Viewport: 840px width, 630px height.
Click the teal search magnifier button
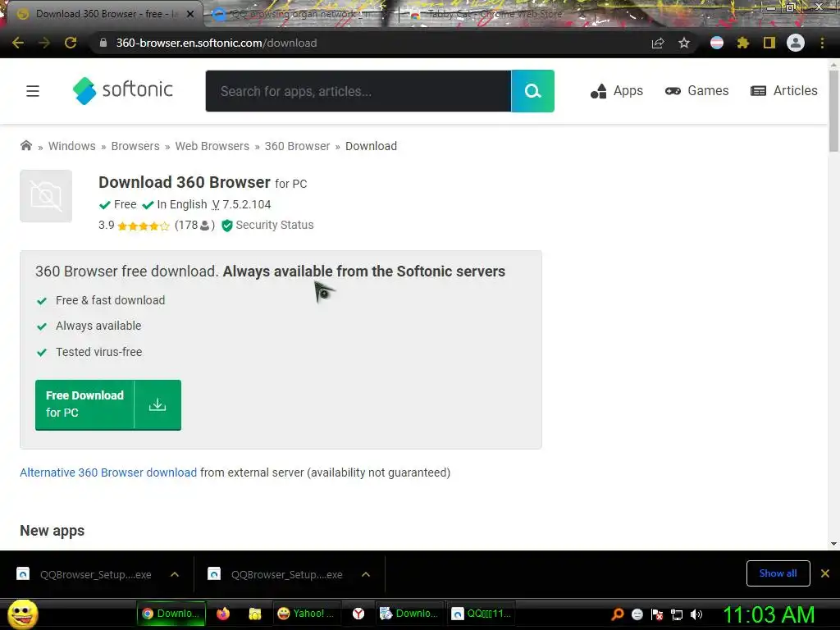(x=532, y=91)
